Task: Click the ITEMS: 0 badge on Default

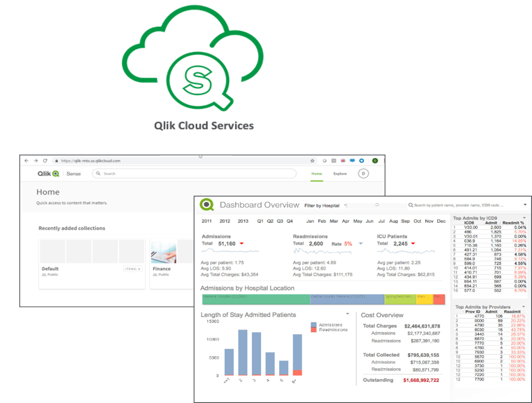Action: point(132,269)
